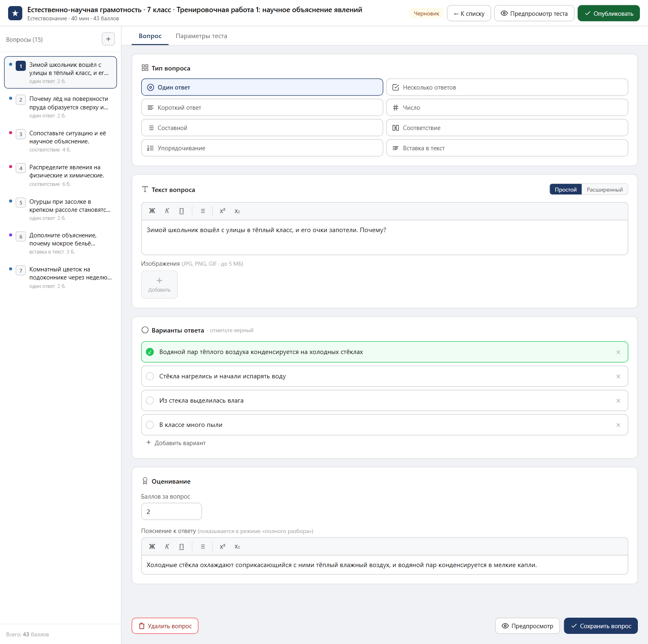The width and height of the screenshot is (648, 644).
Task: Choose the 'Соответствие' question type
Action: point(507,128)
